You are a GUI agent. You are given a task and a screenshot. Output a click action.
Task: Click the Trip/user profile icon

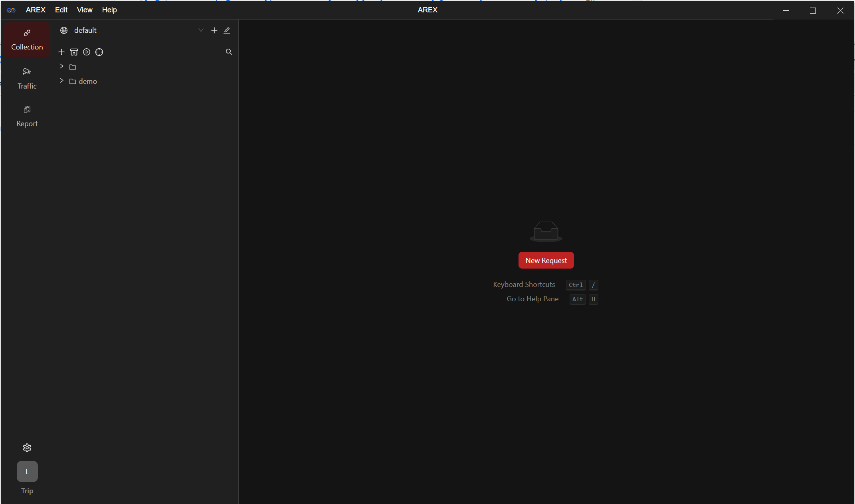pos(27,472)
